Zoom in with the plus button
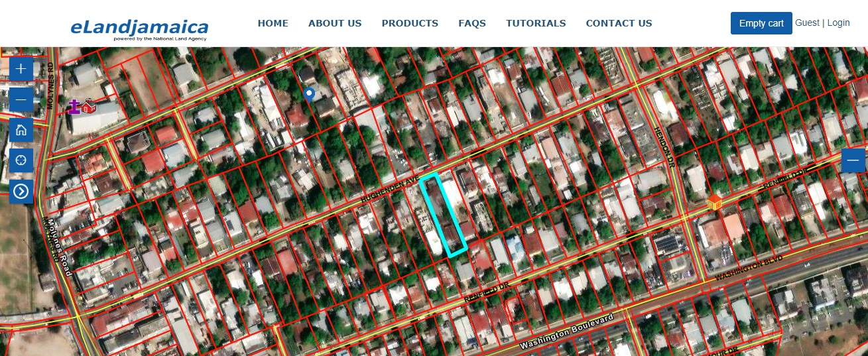 [x=21, y=69]
